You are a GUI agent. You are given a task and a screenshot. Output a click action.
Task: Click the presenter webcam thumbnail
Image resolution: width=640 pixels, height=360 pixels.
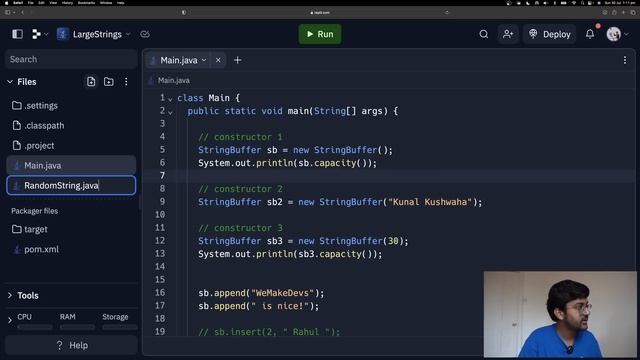(560, 314)
